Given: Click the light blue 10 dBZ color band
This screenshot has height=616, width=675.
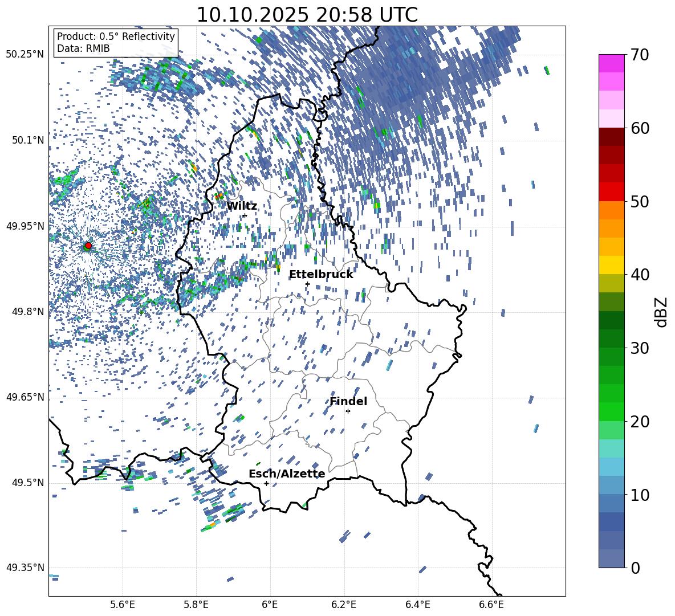Looking at the screenshot, I should tap(611, 485).
